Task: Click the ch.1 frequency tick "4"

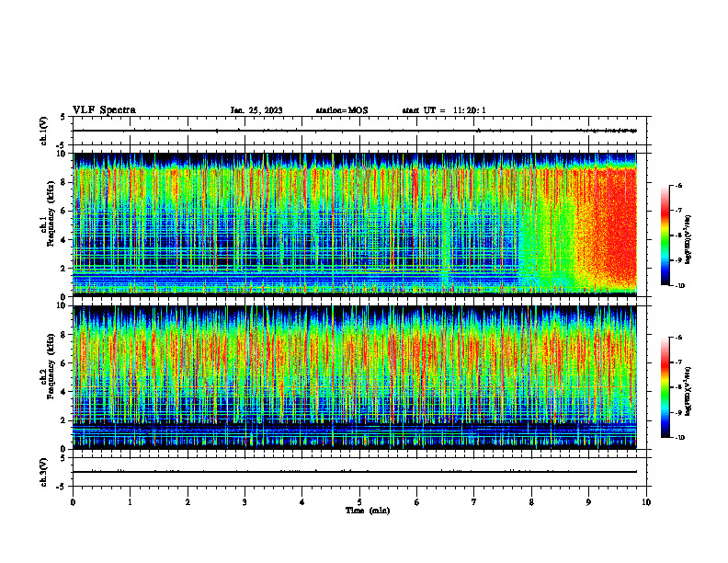Action: click(63, 240)
